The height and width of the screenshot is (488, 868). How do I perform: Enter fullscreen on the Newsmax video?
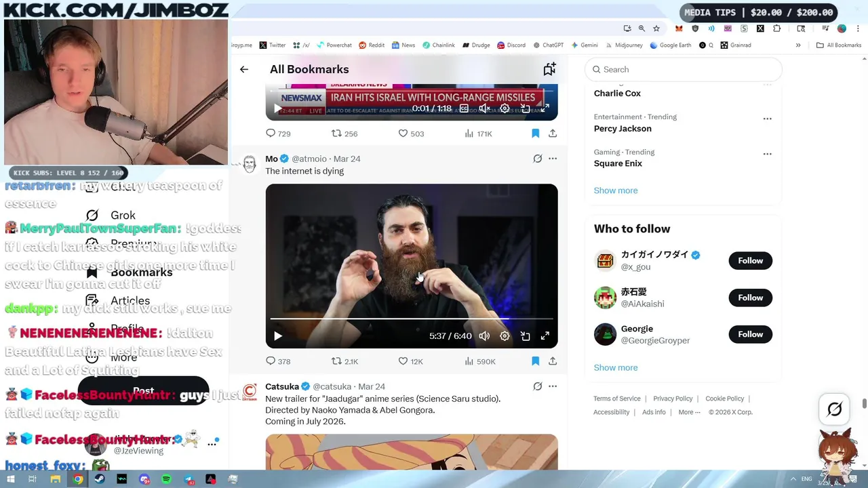pos(545,108)
